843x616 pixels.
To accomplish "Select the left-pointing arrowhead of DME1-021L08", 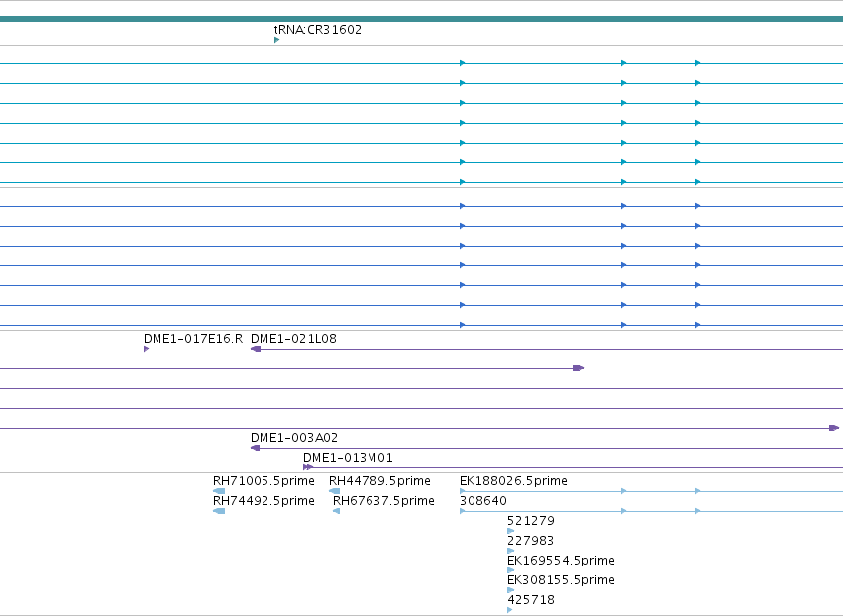I will [256, 349].
